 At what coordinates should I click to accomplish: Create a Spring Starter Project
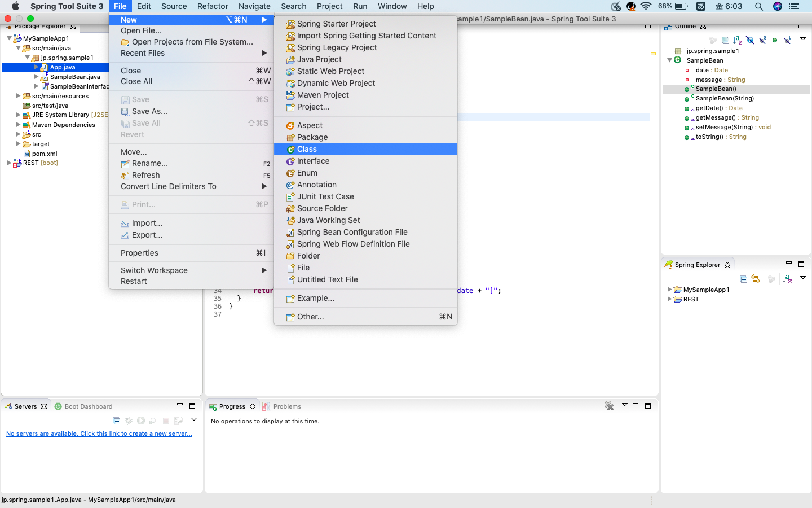(x=365, y=24)
